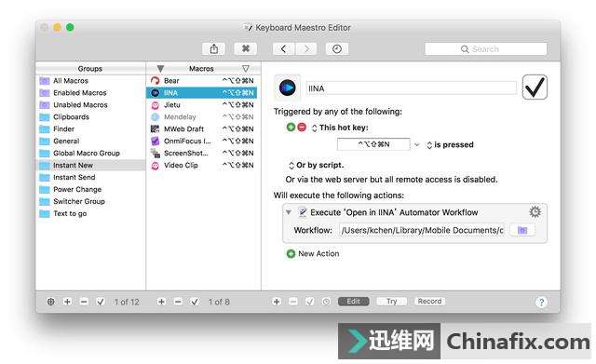The image size is (596, 364).
Task: Select the Mendelay macro
Action: 202,117
